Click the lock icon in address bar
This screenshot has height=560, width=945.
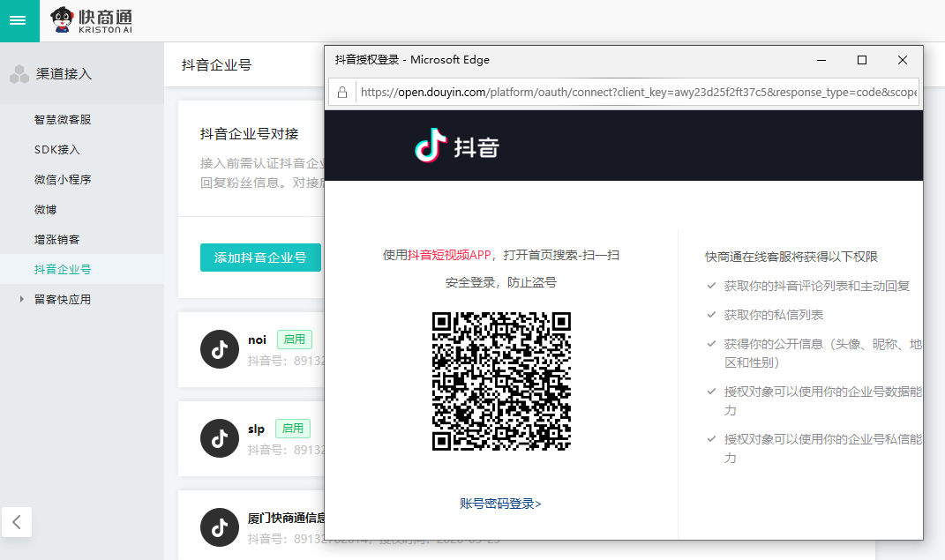tap(341, 92)
